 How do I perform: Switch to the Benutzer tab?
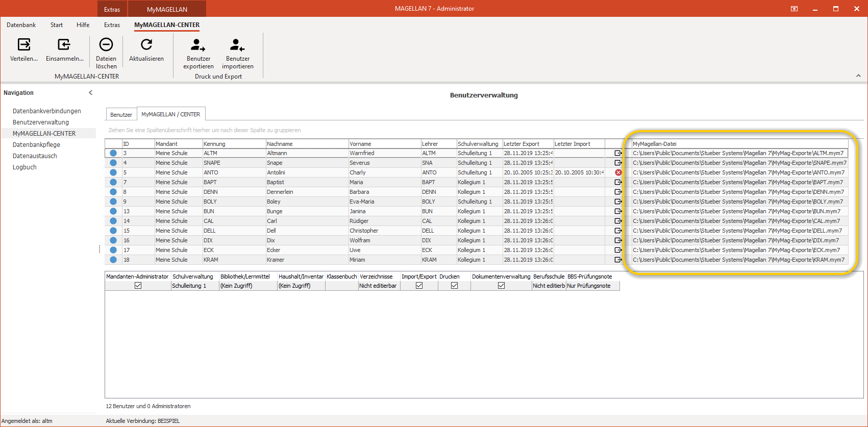tap(121, 115)
